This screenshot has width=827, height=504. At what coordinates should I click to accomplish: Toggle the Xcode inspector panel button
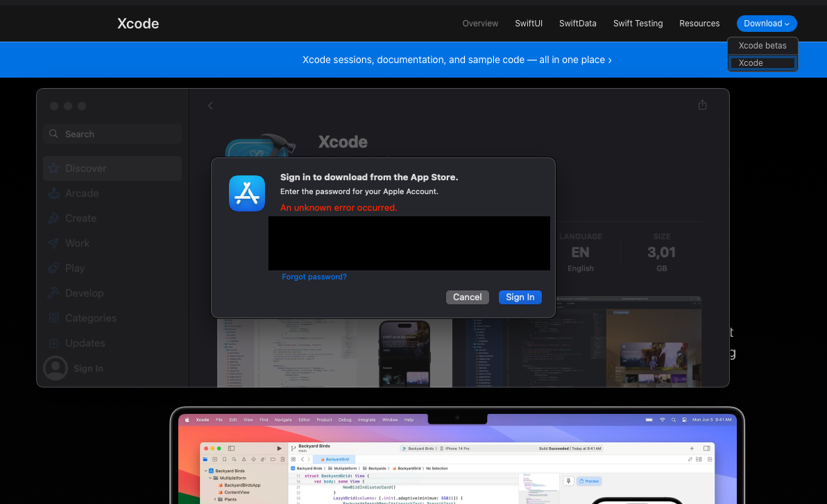coord(707,448)
